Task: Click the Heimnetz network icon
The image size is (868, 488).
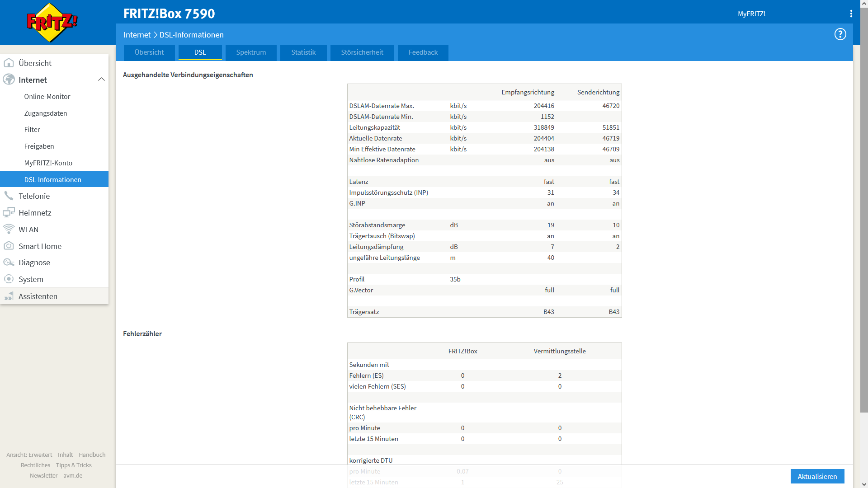Action: (9, 212)
